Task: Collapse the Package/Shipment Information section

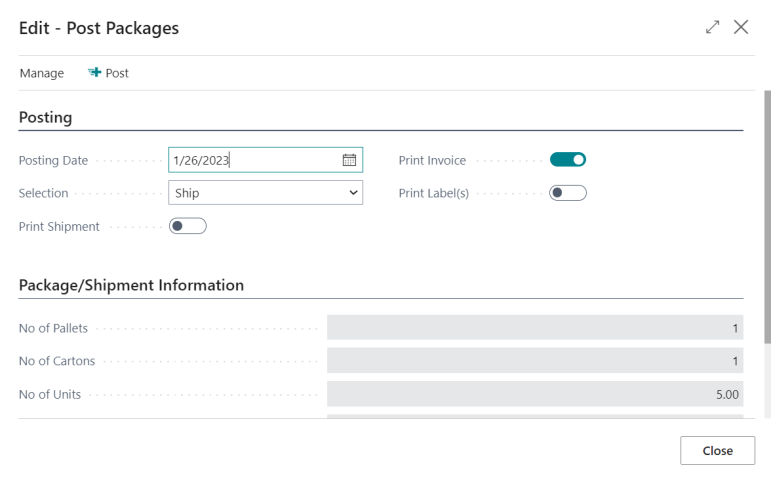Action: [131, 285]
